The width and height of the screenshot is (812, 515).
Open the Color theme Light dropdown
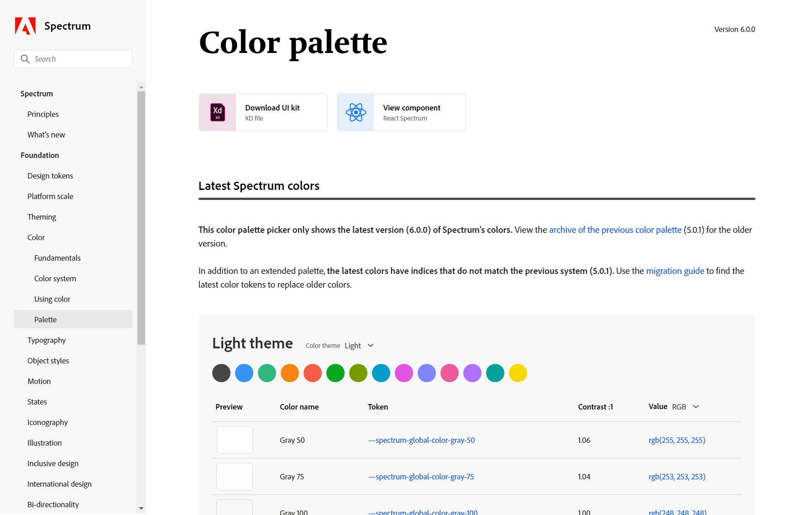coord(359,346)
